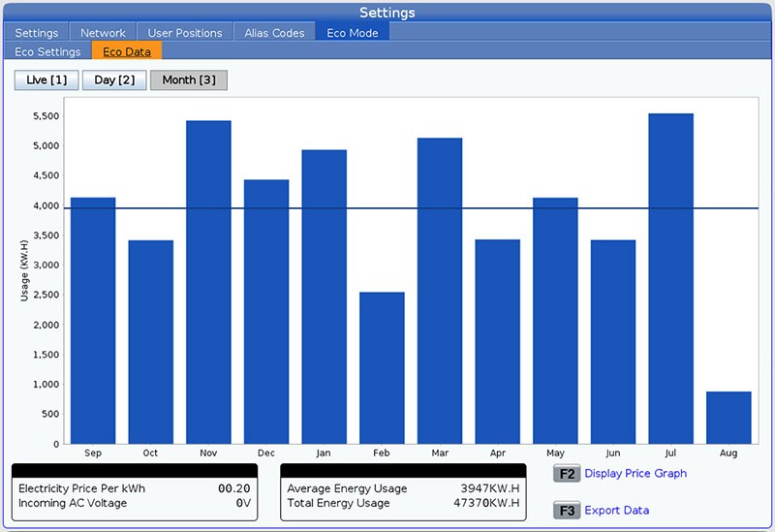Click the Export Data link
Screen dimensions: 775x532
pyautogui.click(x=617, y=510)
